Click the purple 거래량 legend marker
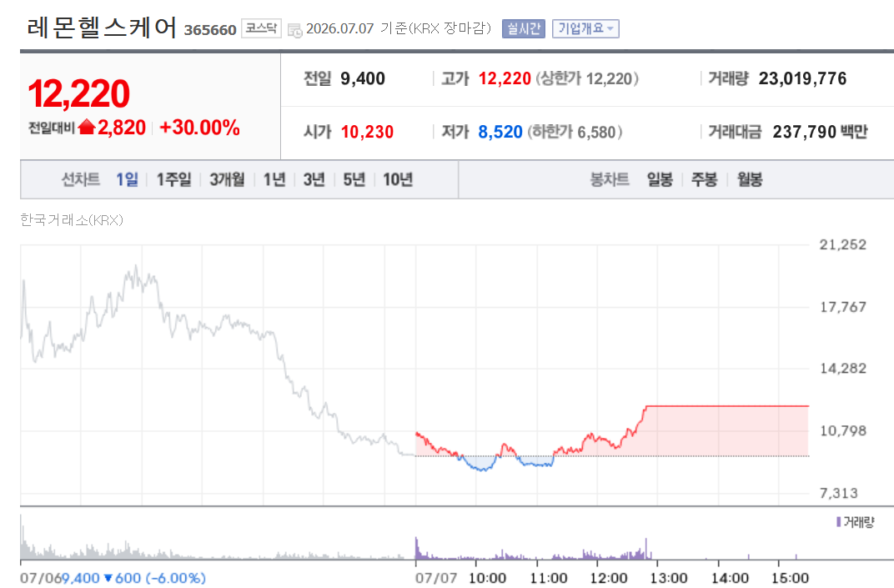The width and height of the screenshot is (894, 588). pyautogui.click(x=838, y=521)
